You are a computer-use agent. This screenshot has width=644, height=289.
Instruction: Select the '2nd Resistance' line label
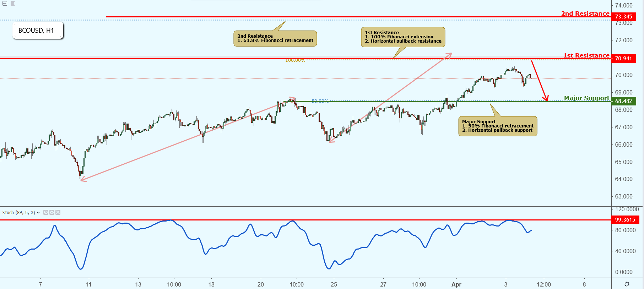[x=585, y=13]
